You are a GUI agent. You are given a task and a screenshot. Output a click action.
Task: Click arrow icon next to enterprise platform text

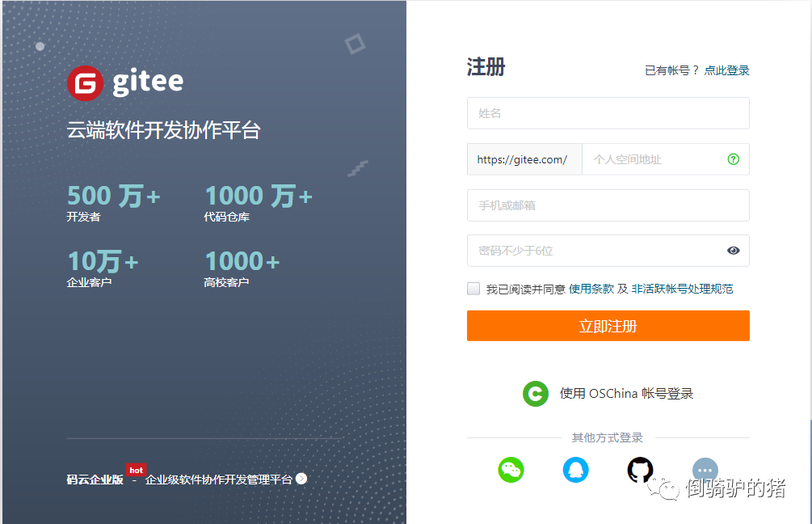click(x=301, y=479)
